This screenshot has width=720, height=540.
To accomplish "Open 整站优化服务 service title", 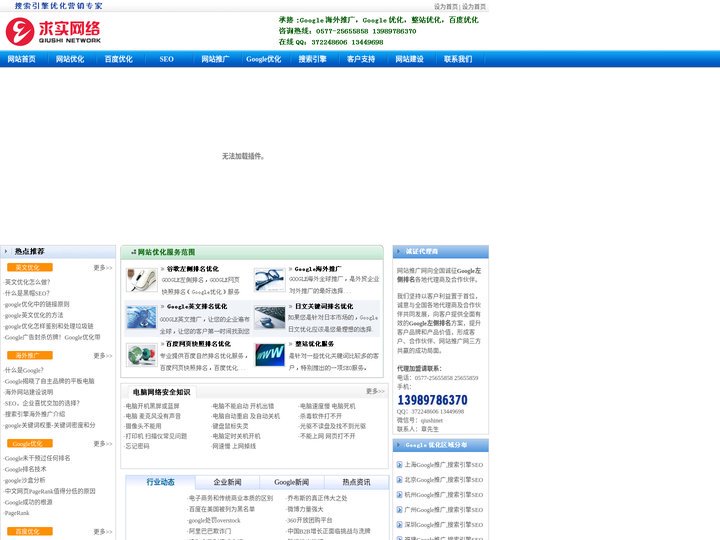I will [x=314, y=344].
